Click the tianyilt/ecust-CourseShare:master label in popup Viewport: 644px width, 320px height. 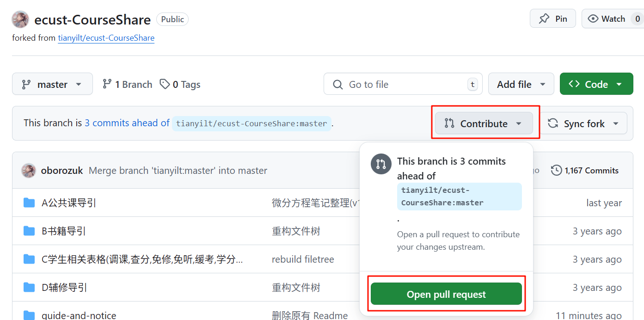(x=459, y=197)
